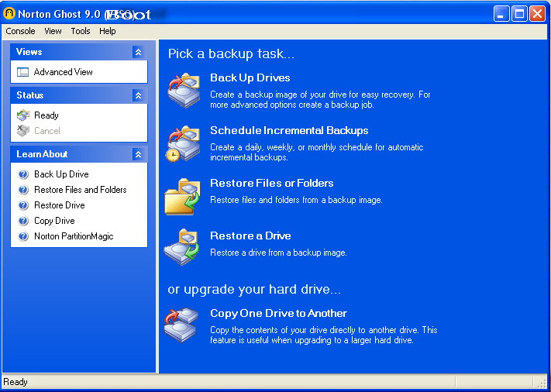Open the Back Up Drives task
The height and width of the screenshot is (392, 551).
click(x=250, y=77)
